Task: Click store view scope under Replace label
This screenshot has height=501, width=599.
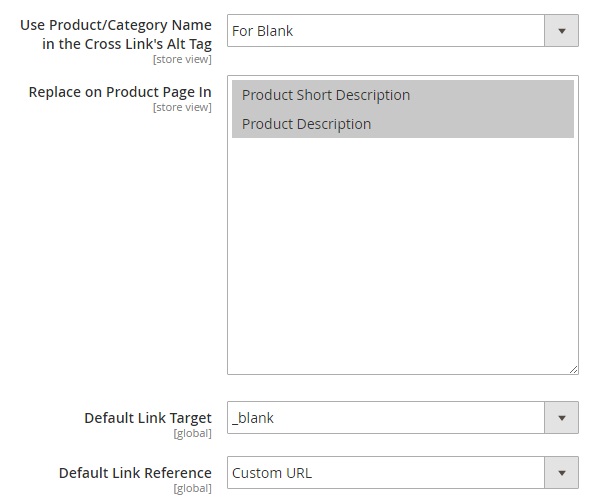Action: [182, 107]
